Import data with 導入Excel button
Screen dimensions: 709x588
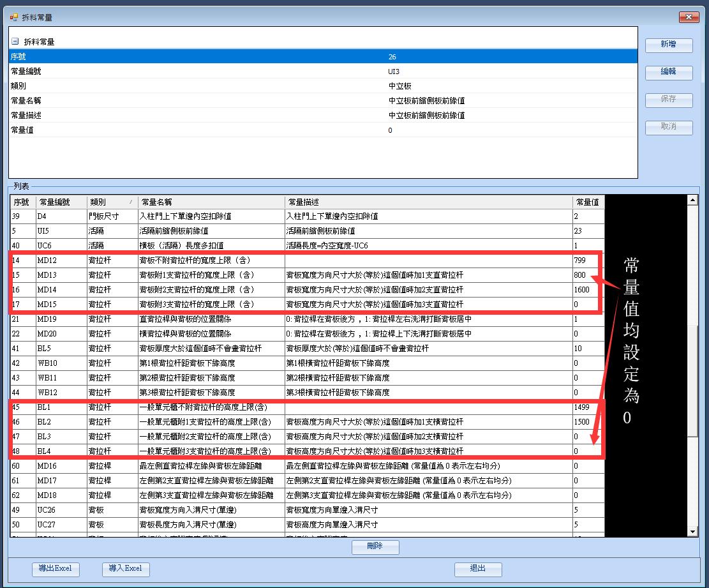(125, 569)
